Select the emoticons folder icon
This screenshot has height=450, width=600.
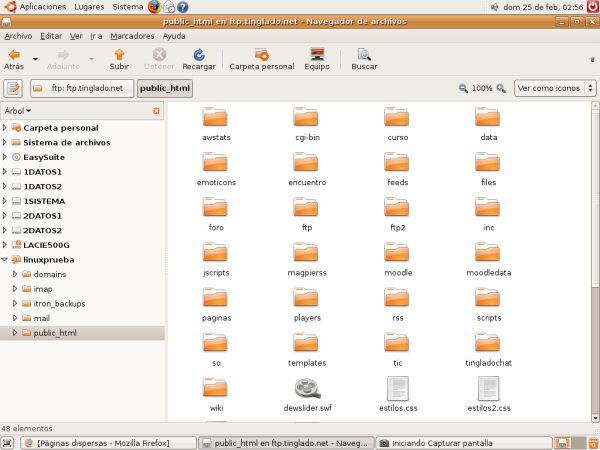pos(215,162)
